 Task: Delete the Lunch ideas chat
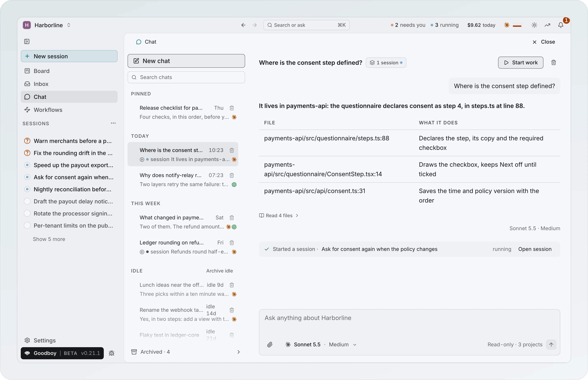click(232, 285)
